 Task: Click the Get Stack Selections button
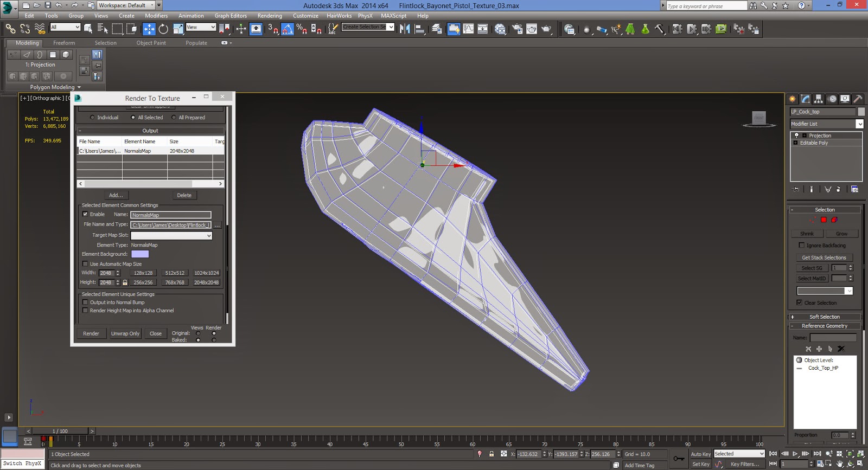coord(824,257)
